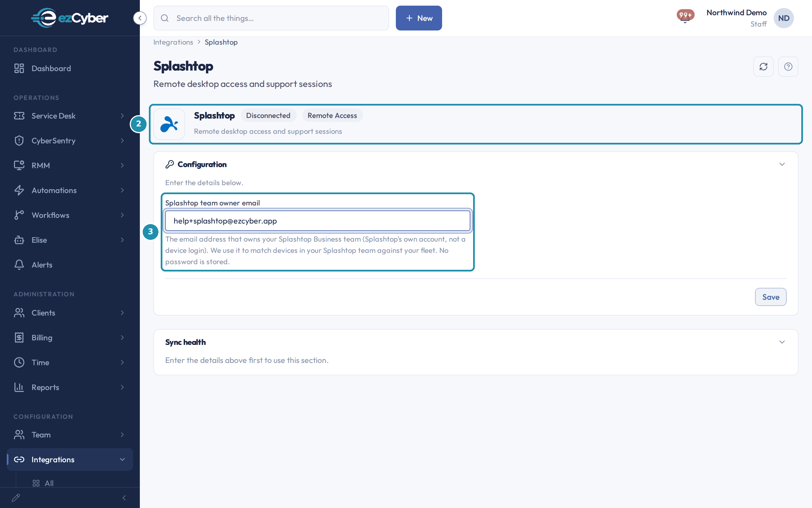Viewport: 812px width, 508px height.
Task: Click the Integrations link icon
Action: click(x=19, y=460)
